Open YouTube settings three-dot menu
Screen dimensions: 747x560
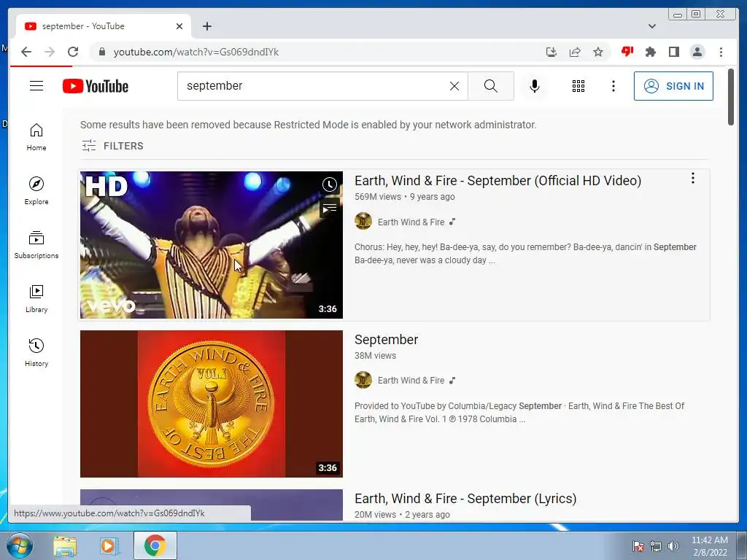[x=614, y=86]
